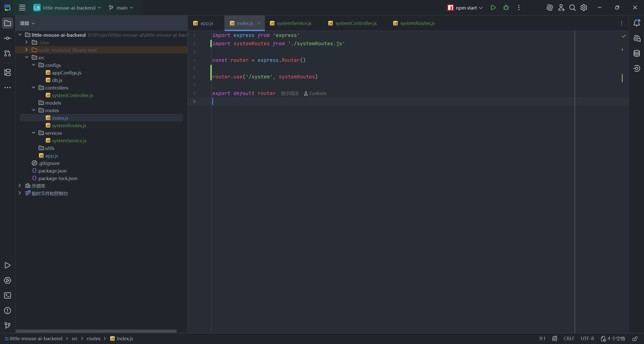Viewport: 644px width, 344px height.
Task: Collapse the controllers folder
Action: pyautogui.click(x=33, y=88)
